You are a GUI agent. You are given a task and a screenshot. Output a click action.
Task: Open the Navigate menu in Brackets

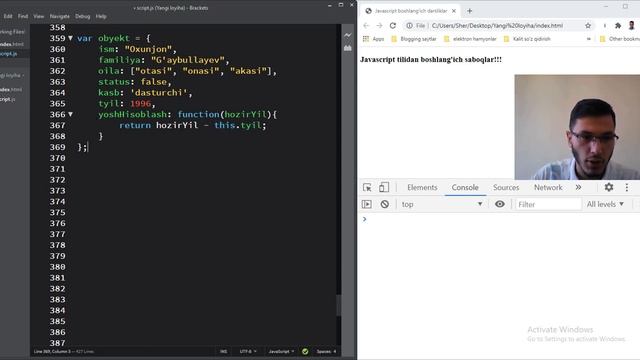tap(60, 16)
